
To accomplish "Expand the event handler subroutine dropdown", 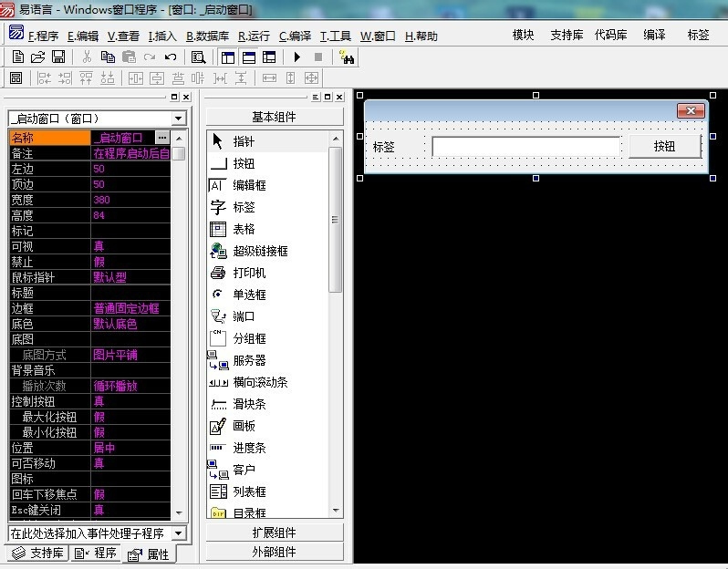I will coord(178,533).
